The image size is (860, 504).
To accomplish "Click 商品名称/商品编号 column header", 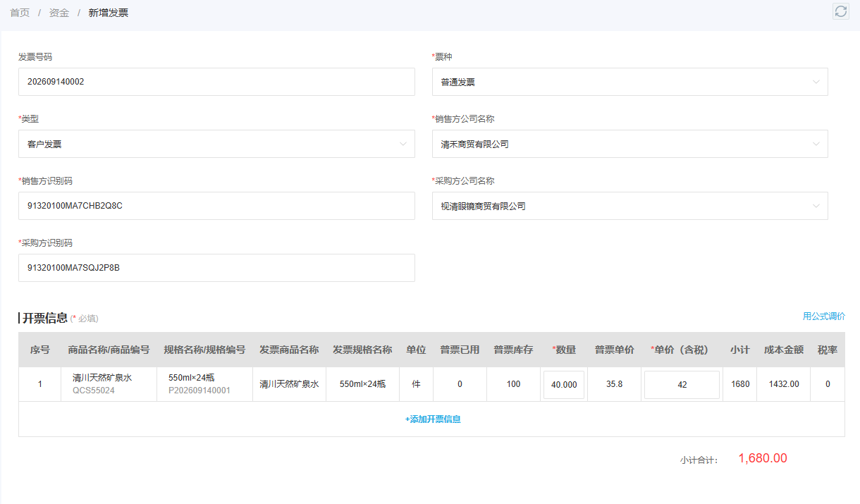I will [x=109, y=350].
